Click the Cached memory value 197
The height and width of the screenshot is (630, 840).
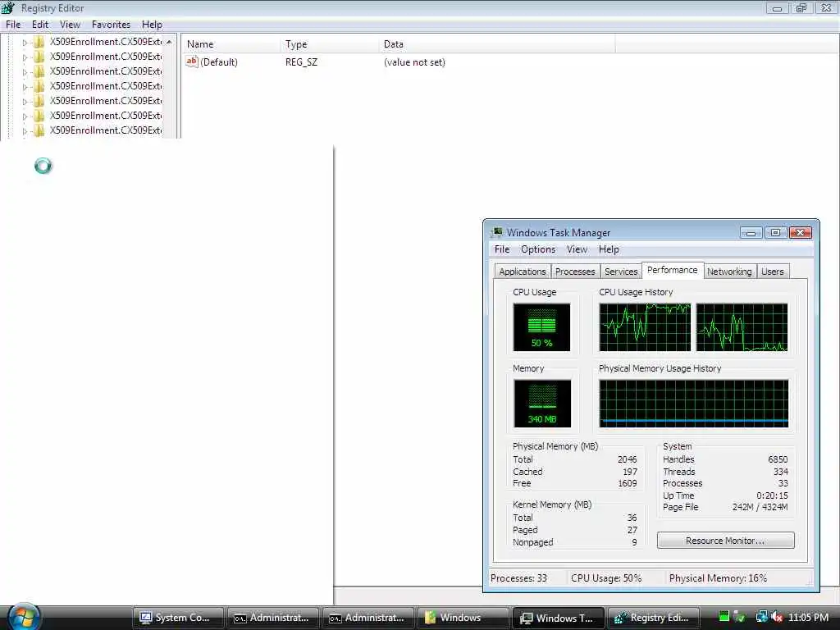(x=630, y=472)
